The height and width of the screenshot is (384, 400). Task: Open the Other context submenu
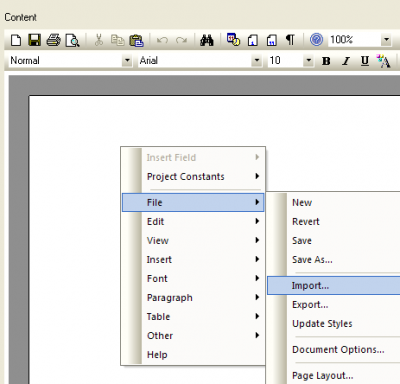tap(193, 335)
